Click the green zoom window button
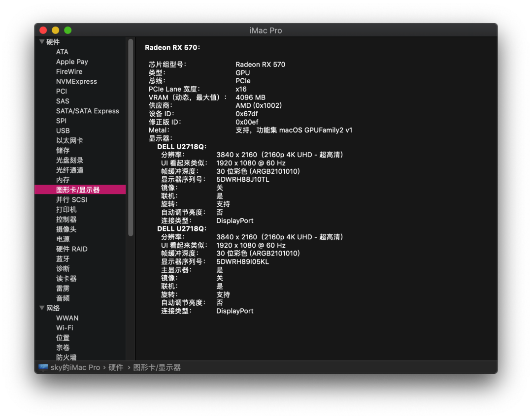532x419 pixels. (x=68, y=30)
